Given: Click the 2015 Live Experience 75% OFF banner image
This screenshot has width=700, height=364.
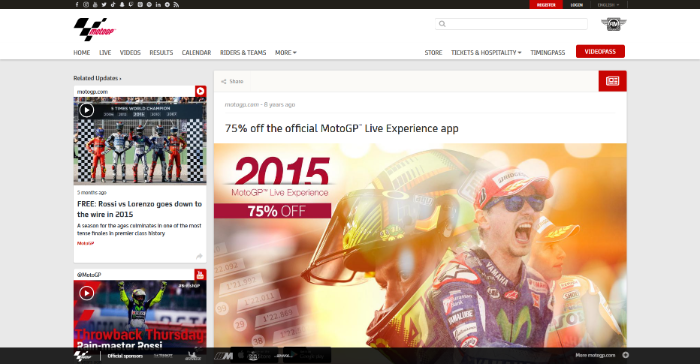Looking at the screenshot, I should tap(420, 245).
